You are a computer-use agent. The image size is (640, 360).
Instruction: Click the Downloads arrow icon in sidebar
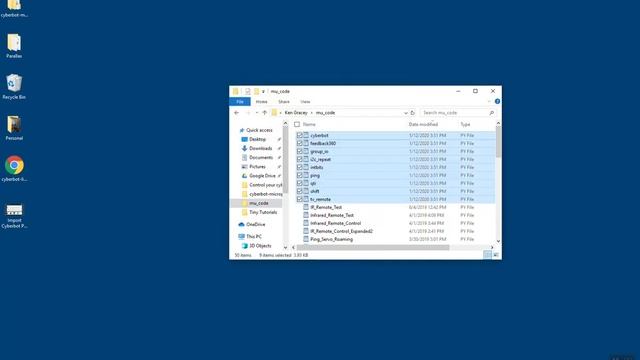point(244,148)
